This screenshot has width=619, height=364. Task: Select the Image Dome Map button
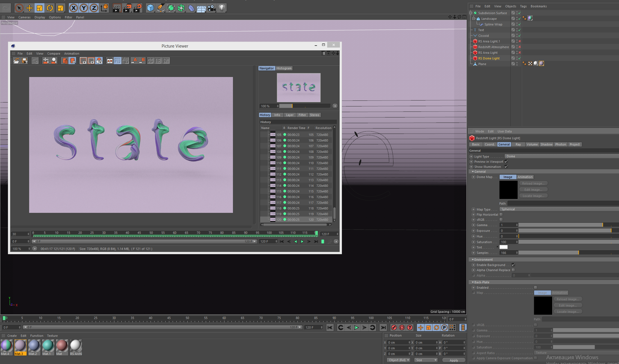(508, 177)
